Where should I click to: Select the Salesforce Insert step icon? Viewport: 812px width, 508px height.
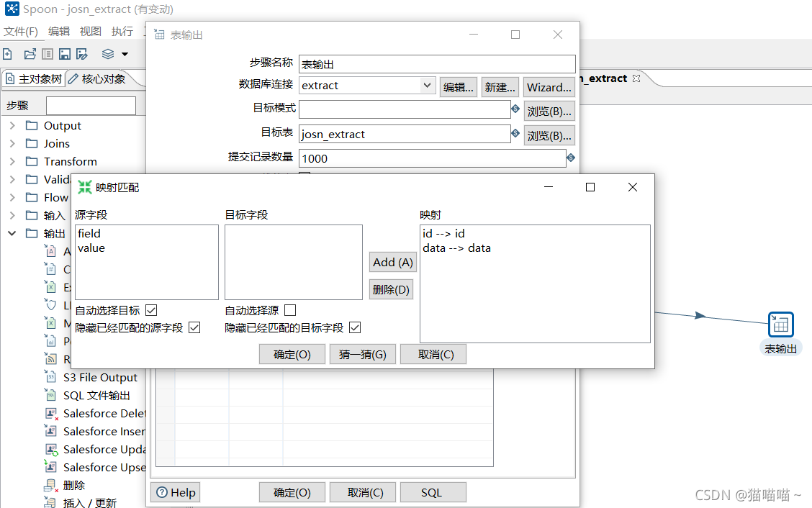50,431
